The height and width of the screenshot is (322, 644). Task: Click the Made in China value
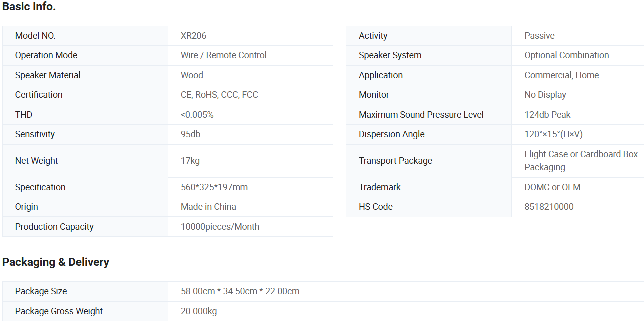pyautogui.click(x=208, y=207)
